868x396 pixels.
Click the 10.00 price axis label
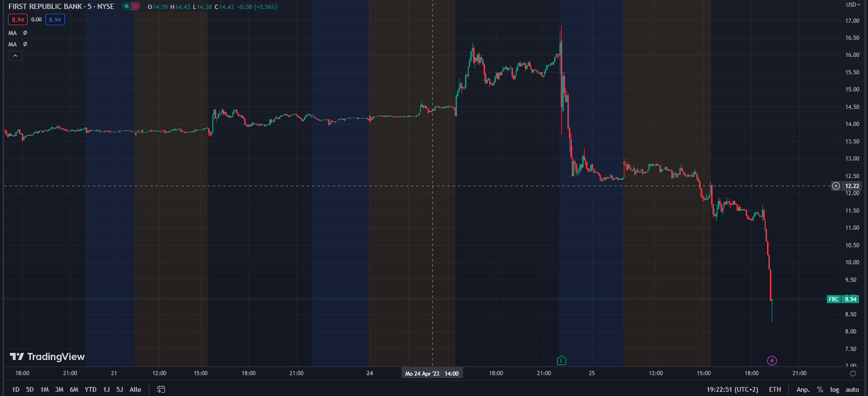[852, 262]
